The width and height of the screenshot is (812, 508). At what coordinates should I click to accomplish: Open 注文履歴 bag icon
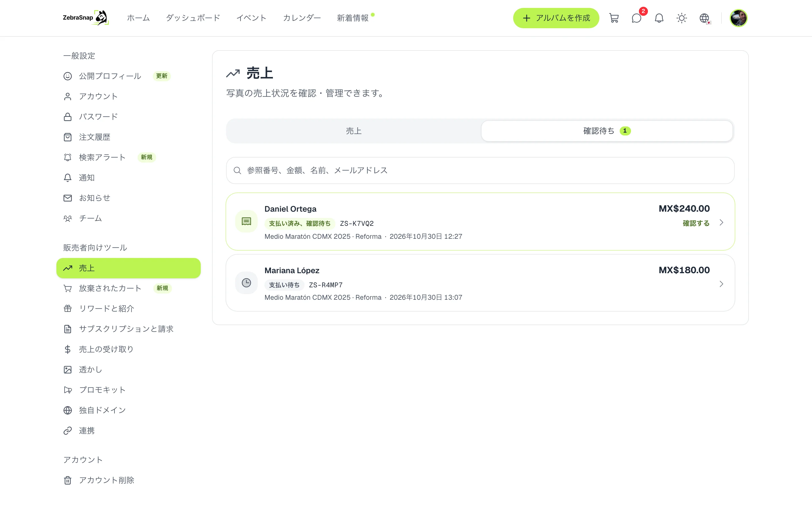(x=68, y=137)
